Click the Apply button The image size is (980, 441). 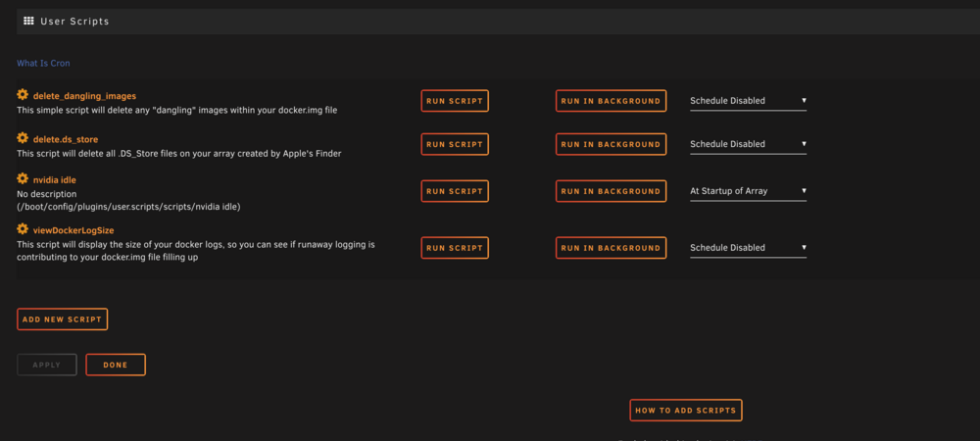(x=46, y=365)
